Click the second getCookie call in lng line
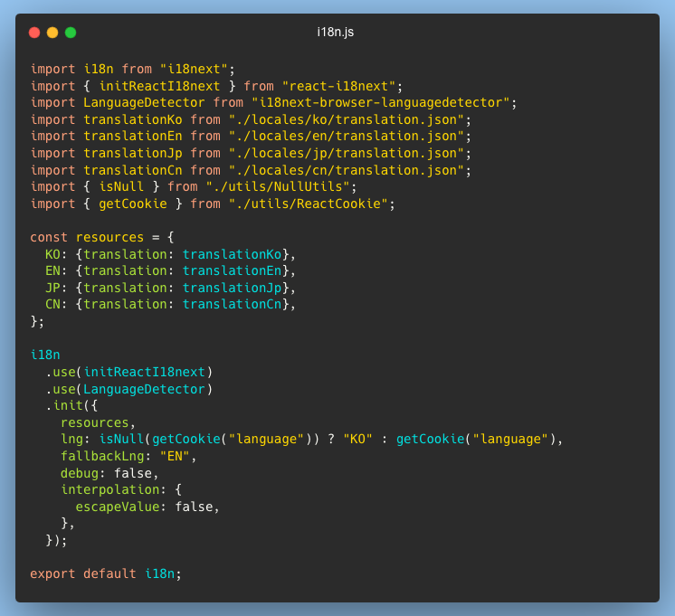Image resolution: width=675 pixels, height=616 pixels. pos(431,440)
